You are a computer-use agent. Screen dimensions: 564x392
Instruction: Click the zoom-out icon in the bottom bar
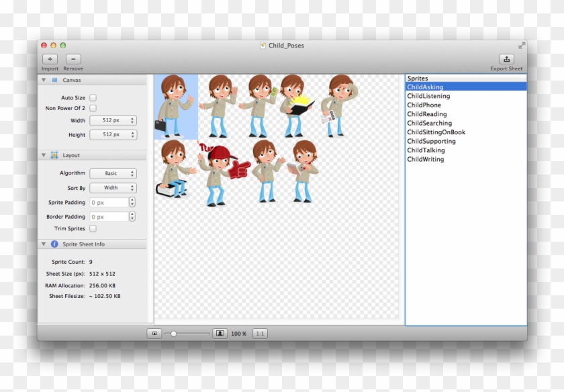[x=156, y=332]
